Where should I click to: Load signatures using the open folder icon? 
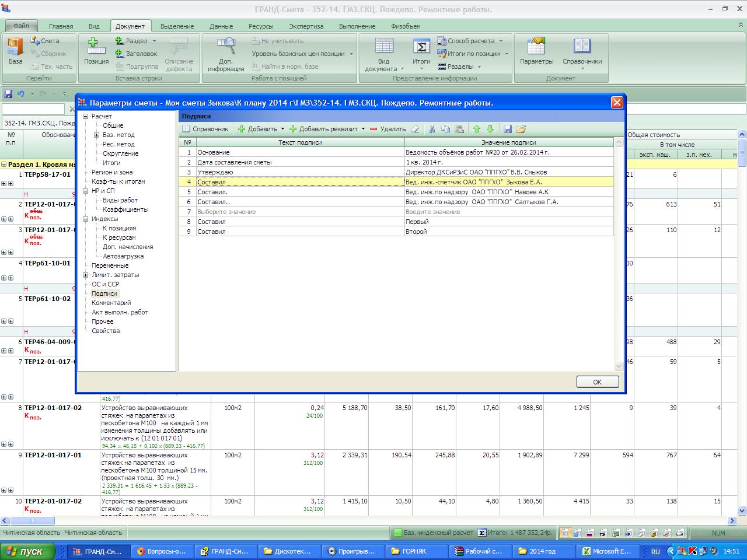pos(521,129)
